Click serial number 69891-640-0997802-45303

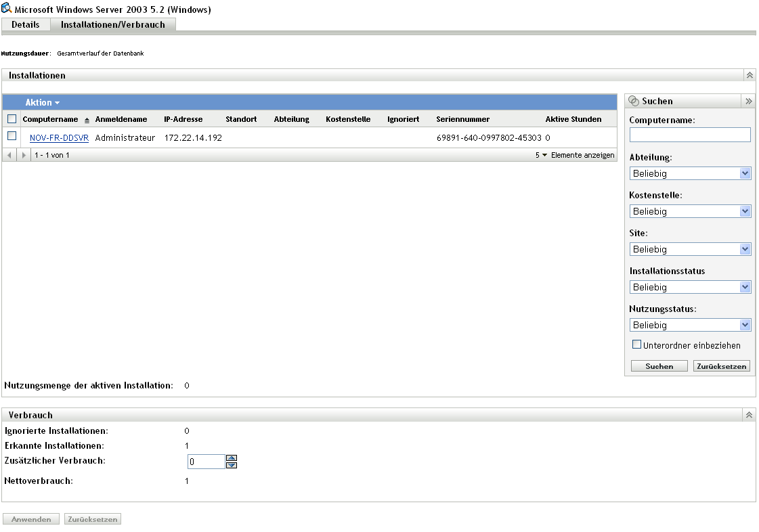point(489,138)
